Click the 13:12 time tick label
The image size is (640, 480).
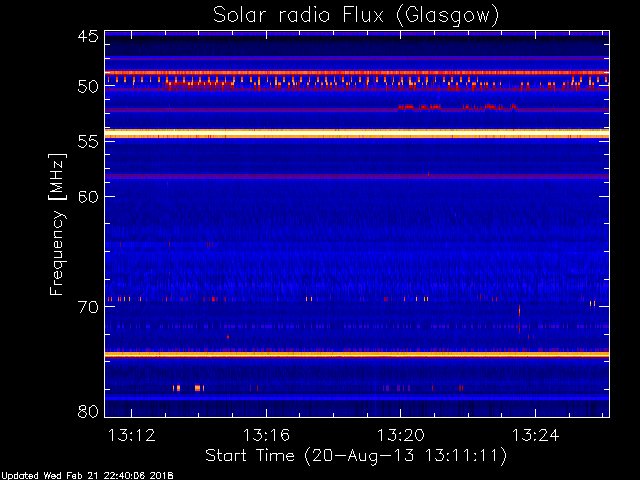(131, 435)
